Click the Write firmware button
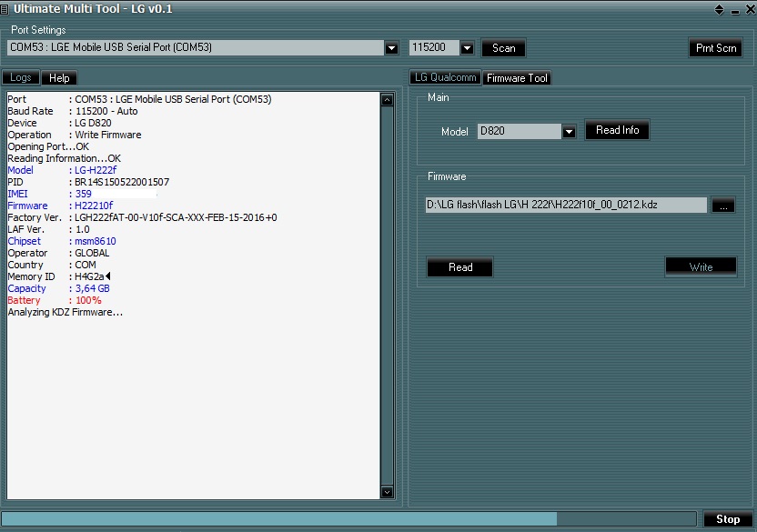757x532 pixels. 701,267
